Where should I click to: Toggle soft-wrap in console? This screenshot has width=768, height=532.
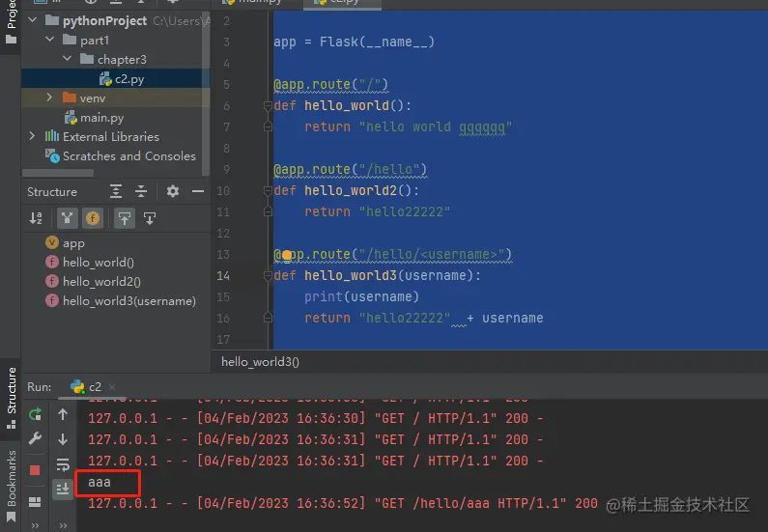[63, 464]
